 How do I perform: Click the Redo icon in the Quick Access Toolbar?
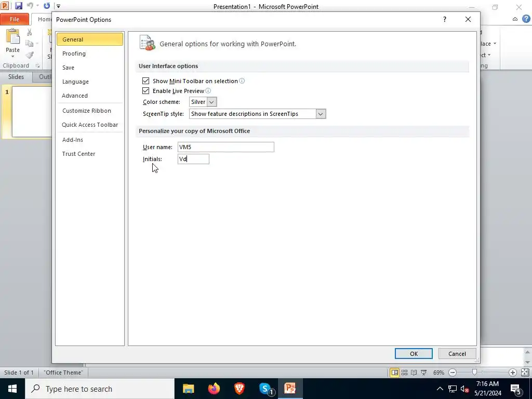pyautogui.click(x=47, y=6)
